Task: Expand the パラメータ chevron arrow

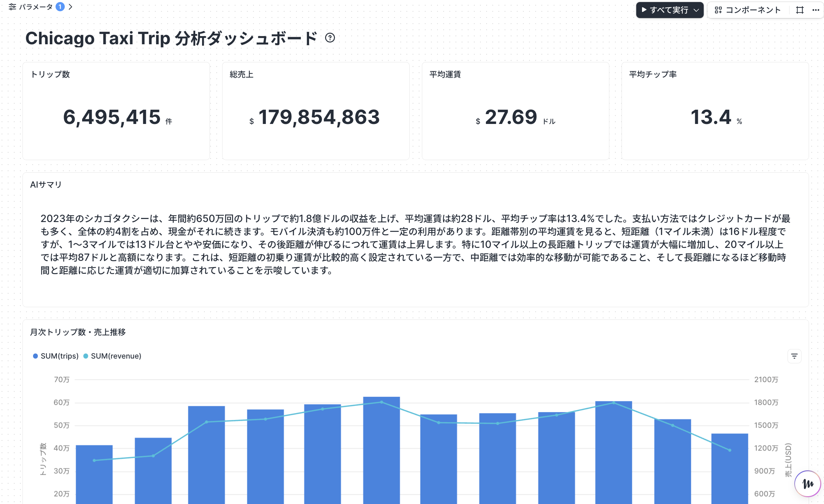Action: click(71, 7)
